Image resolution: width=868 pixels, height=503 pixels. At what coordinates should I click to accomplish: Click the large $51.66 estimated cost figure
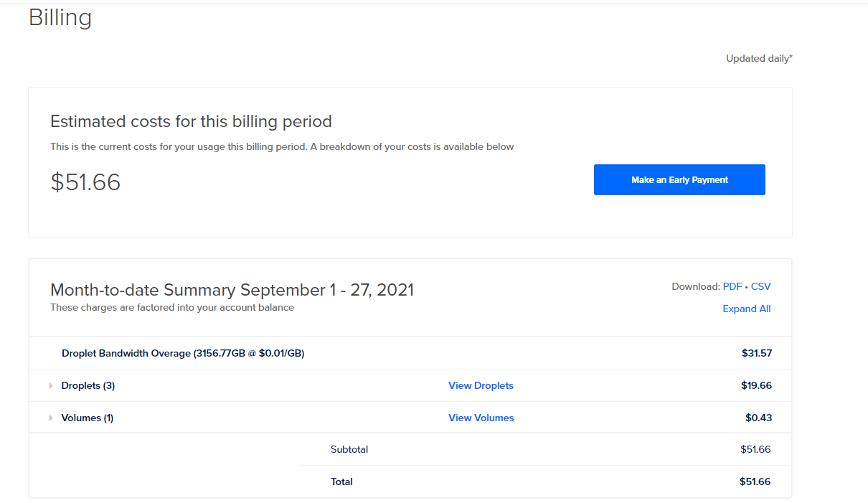click(x=85, y=182)
